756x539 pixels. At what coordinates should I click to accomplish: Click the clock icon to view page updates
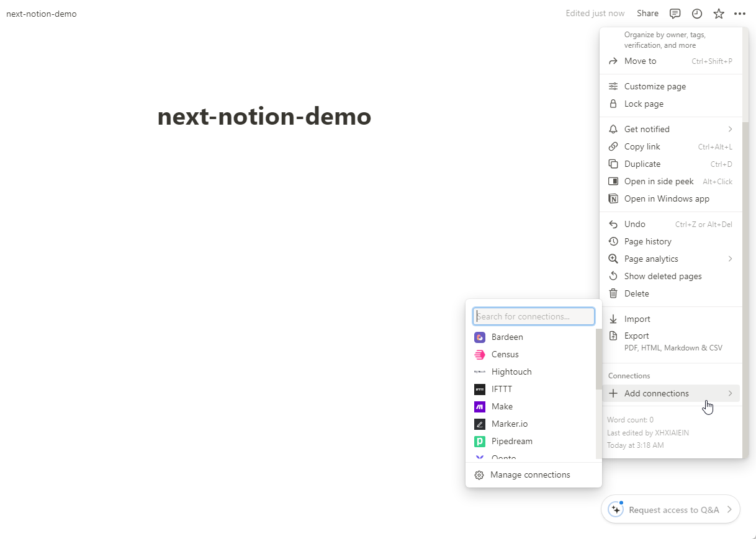[696, 13]
